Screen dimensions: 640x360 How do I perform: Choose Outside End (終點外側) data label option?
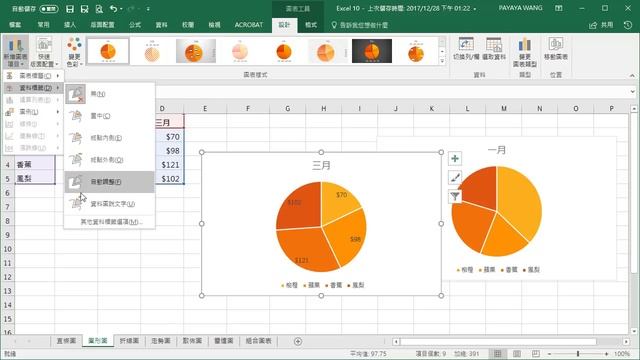coord(109,160)
